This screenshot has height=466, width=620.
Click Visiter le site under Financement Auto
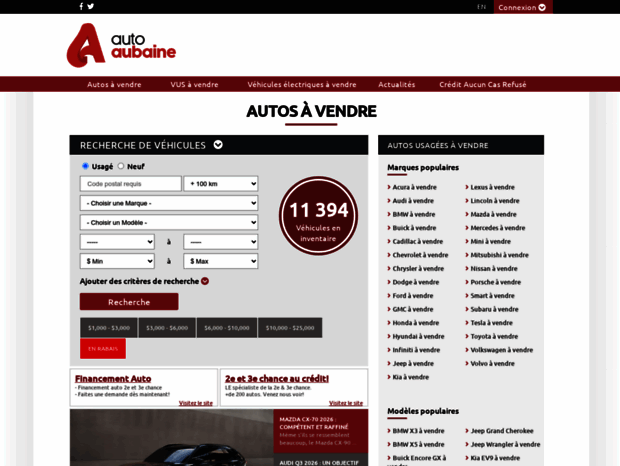coord(195,403)
